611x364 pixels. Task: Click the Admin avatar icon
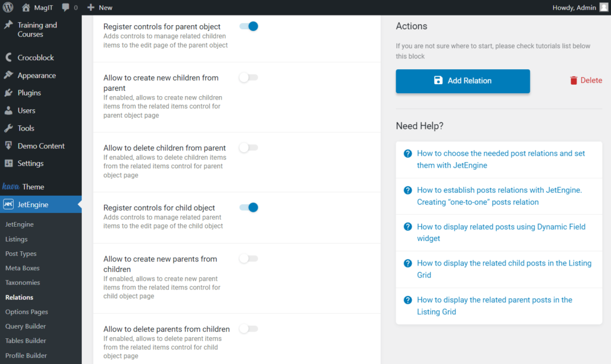[x=604, y=7]
